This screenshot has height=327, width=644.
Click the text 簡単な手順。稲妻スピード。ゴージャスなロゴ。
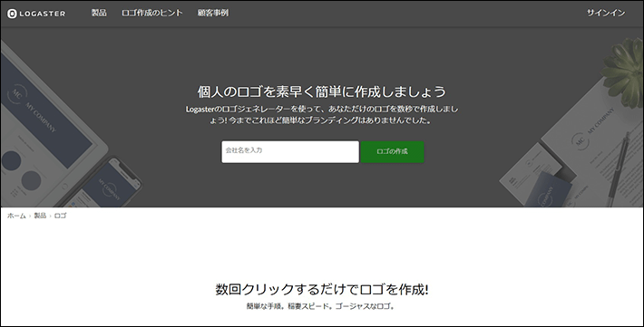tap(321, 306)
